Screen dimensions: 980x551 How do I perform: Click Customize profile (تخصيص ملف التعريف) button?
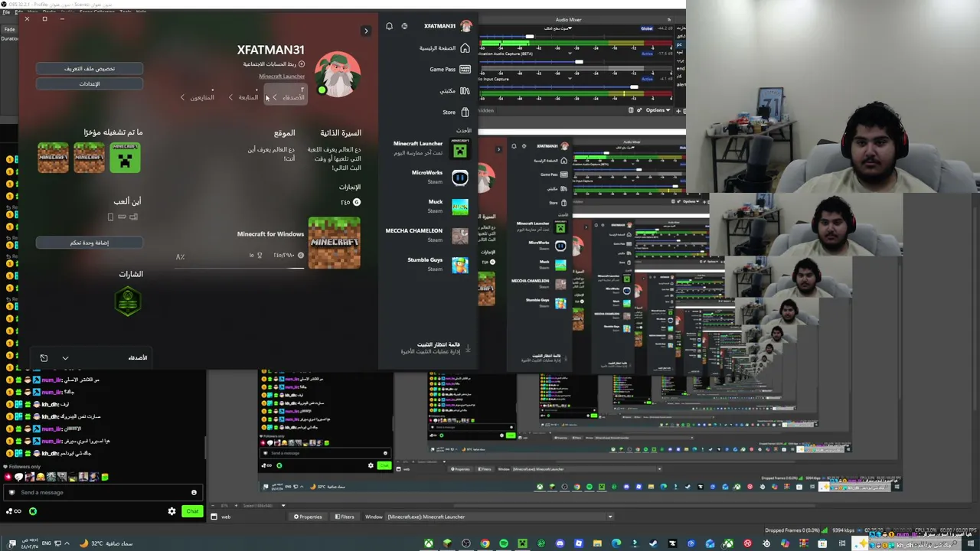coord(90,69)
